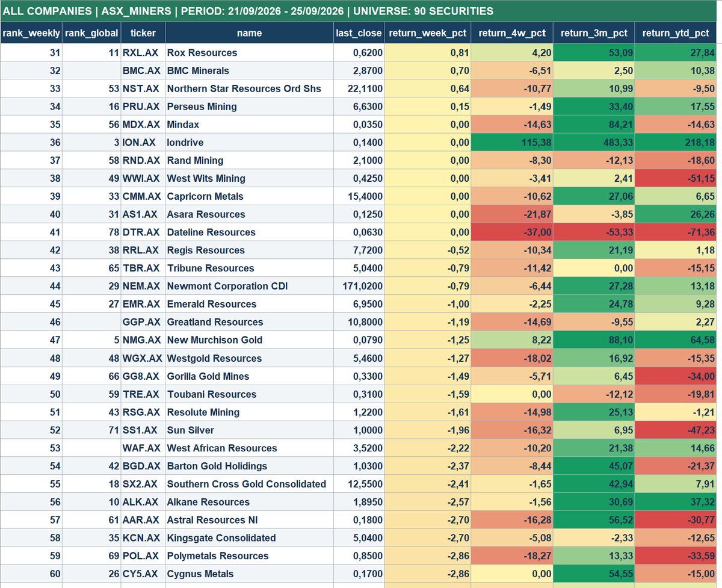Click rank_global value 78 for Dateline
The height and width of the screenshot is (588, 722).
(91, 232)
